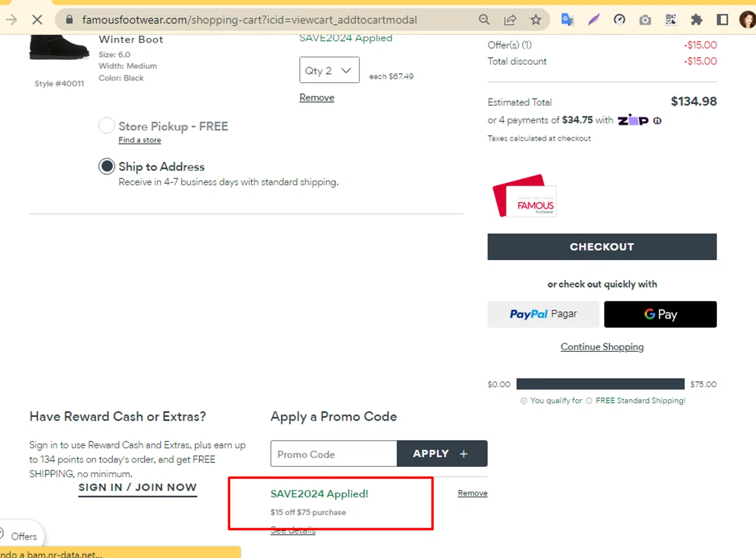Click the "Offer(s) (1)" label
The width and height of the screenshot is (756, 558).
click(510, 45)
